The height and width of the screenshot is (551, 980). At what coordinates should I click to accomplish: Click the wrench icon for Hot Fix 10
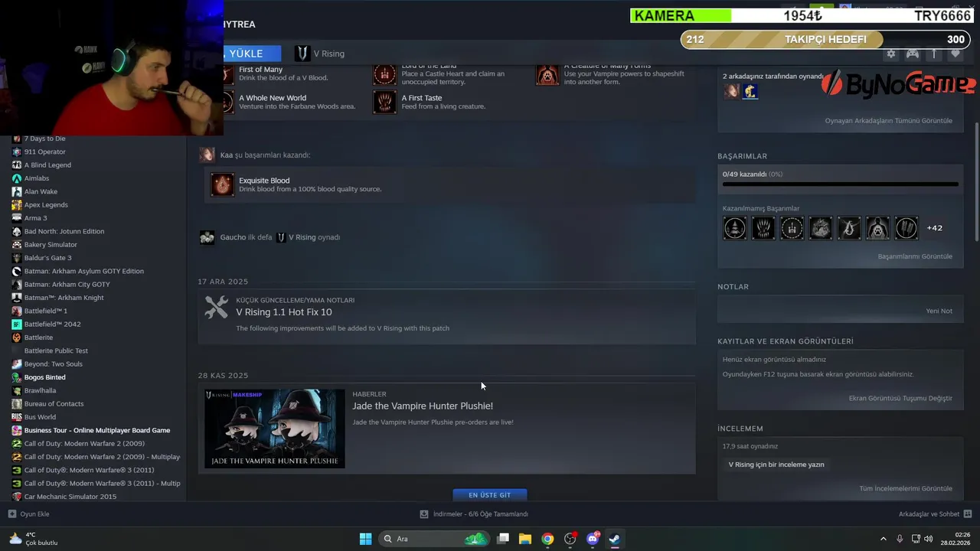(217, 308)
